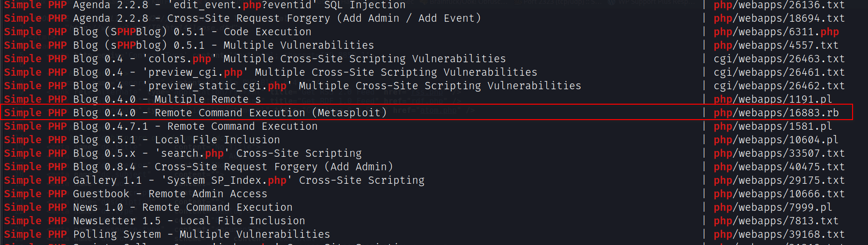The width and height of the screenshot is (868, 245).
Task: Click the Agenda Cross-Site Request Forgery entry
Action: [x=242, y=18]
